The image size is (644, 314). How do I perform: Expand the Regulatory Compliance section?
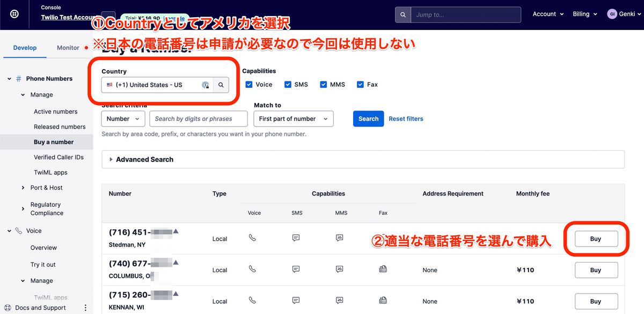coord(23,209)
